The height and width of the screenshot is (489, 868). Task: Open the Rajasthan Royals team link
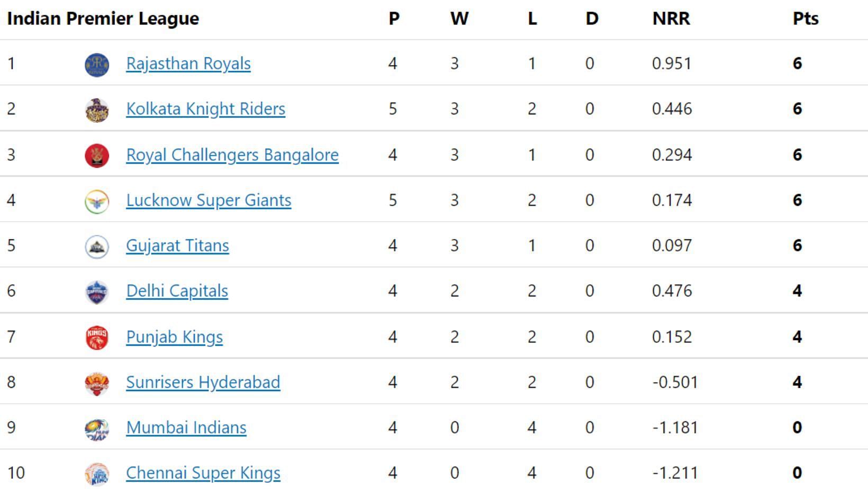tap(188, 64)
